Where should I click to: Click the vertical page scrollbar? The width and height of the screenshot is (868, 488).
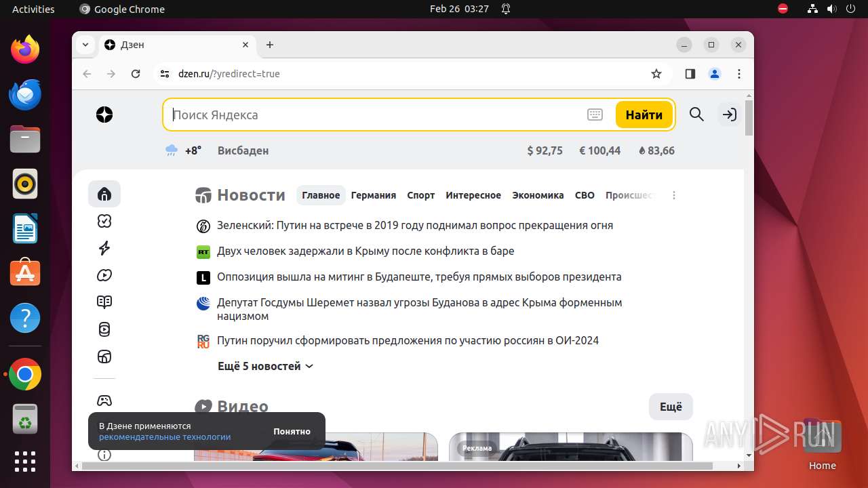pyautogui.click(x=749, y=118)
